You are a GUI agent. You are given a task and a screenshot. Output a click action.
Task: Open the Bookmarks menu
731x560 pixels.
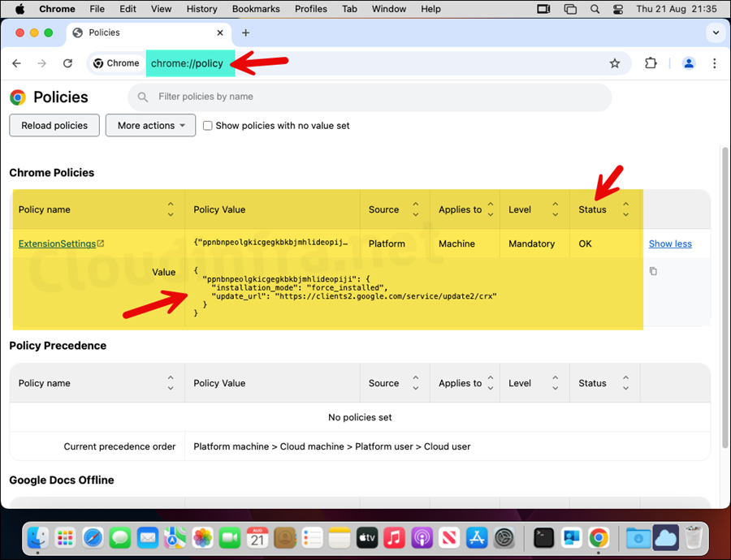click(256, 9)
